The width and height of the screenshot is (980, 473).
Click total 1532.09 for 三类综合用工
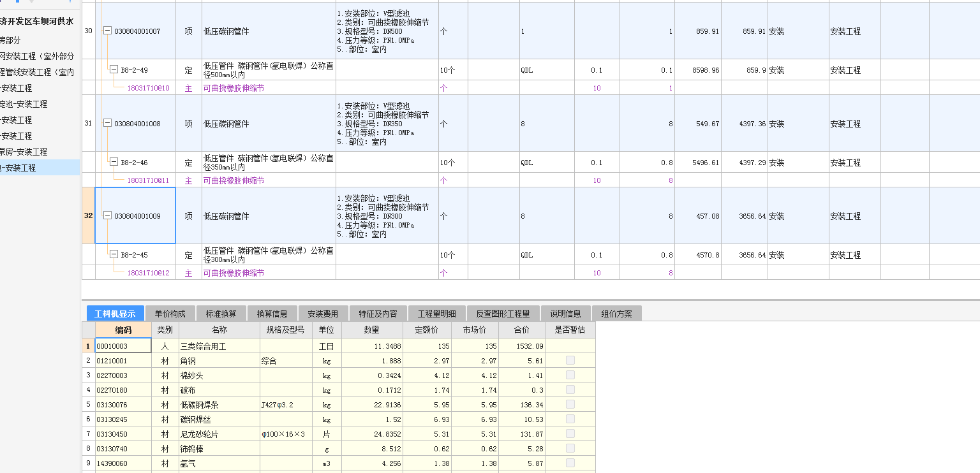[x=521, y=346]
